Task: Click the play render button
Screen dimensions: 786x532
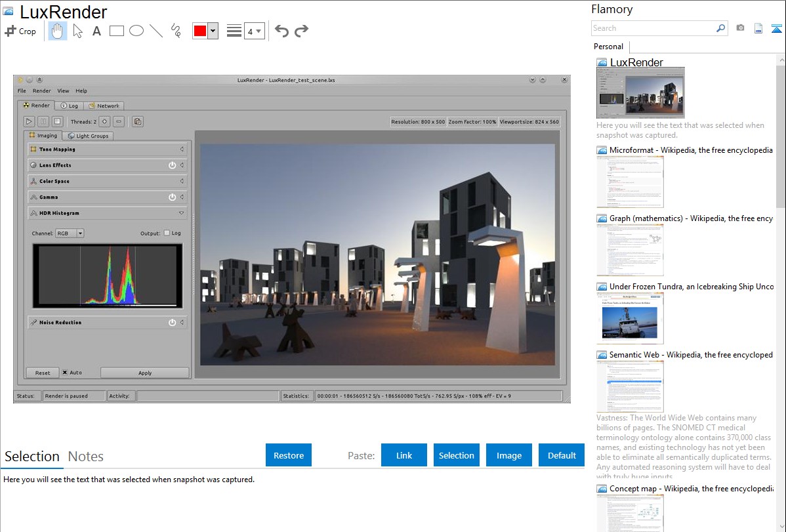Action: click(x=29, y=121)
